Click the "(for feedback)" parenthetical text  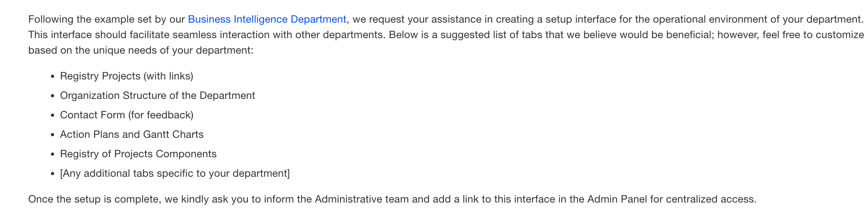(x=161, y=115)
